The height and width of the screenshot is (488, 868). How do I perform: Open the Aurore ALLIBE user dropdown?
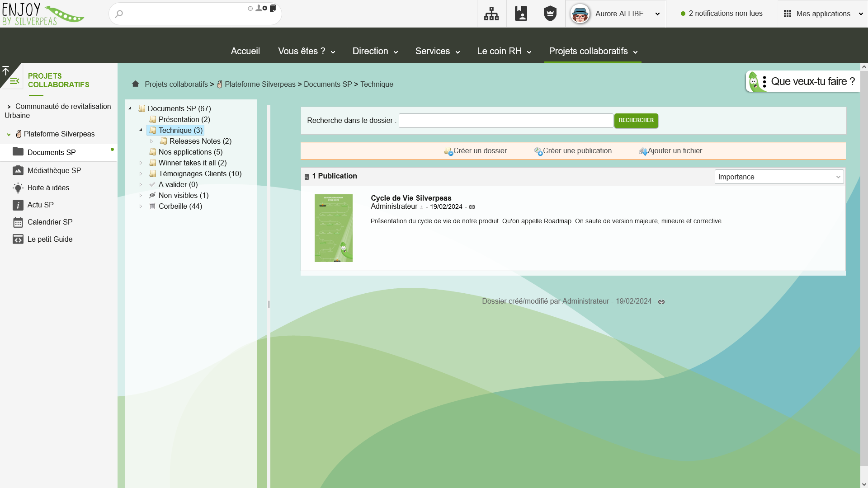click(658, 14)
